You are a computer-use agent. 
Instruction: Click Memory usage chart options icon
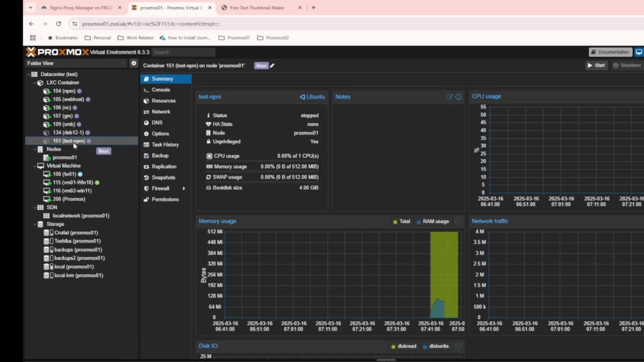pos(458,222)
